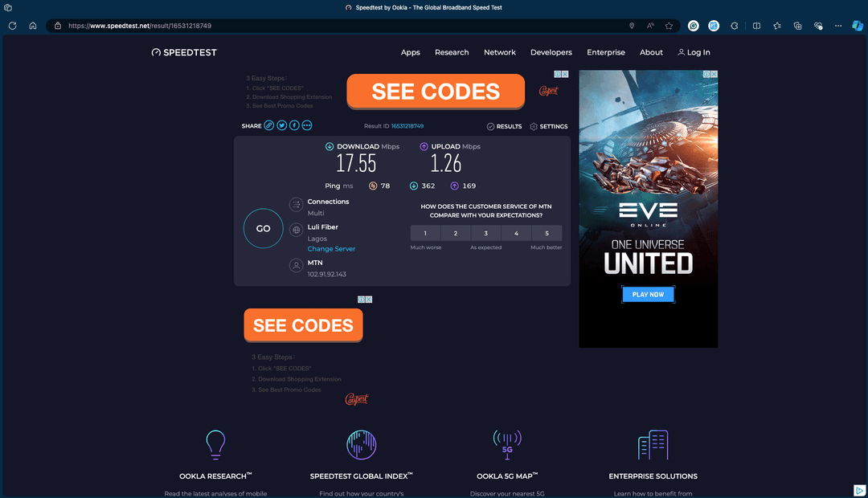Reload the page with browser refresh icon

(12, 26)
